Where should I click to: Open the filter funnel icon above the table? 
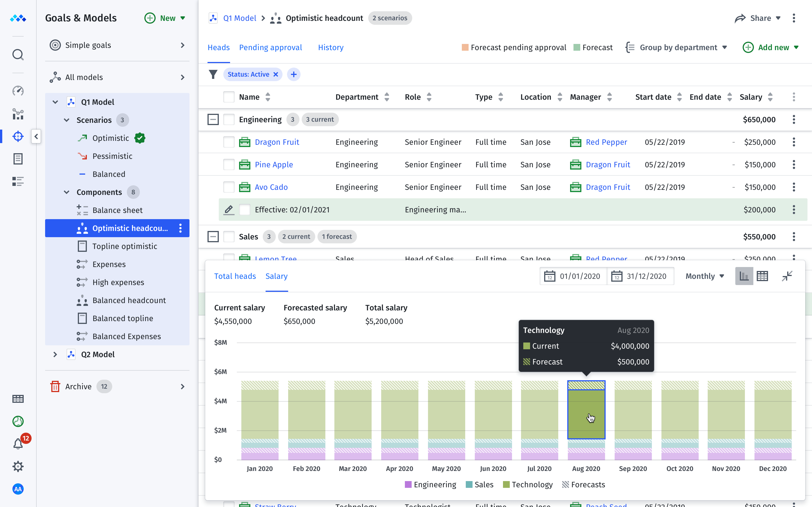click(x=213, y=74)
